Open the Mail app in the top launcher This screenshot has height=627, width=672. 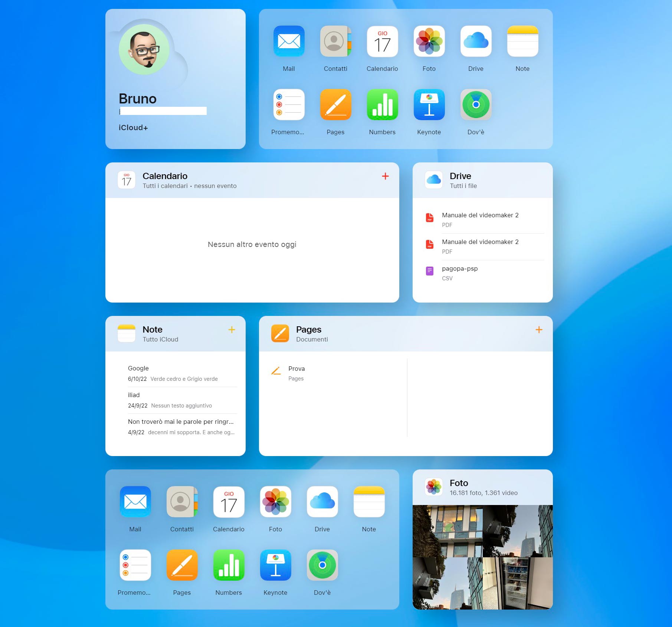coord(289,41)
